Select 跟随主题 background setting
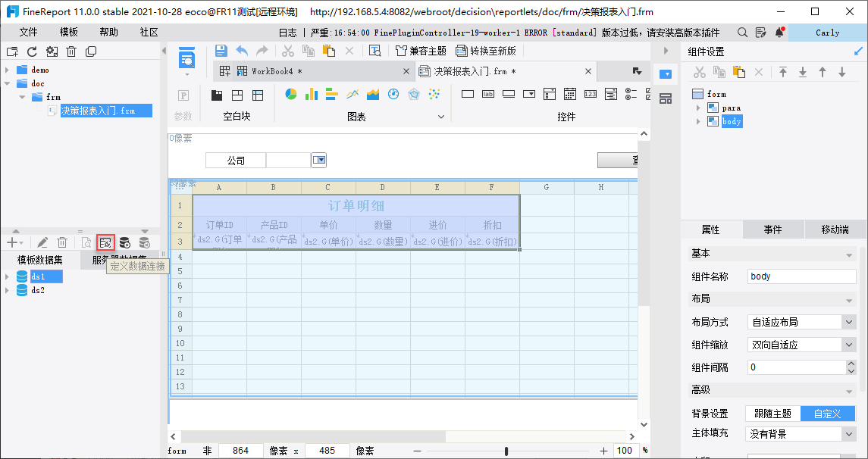Viewport: 868px width, 459px height. (x=772, y=414)
